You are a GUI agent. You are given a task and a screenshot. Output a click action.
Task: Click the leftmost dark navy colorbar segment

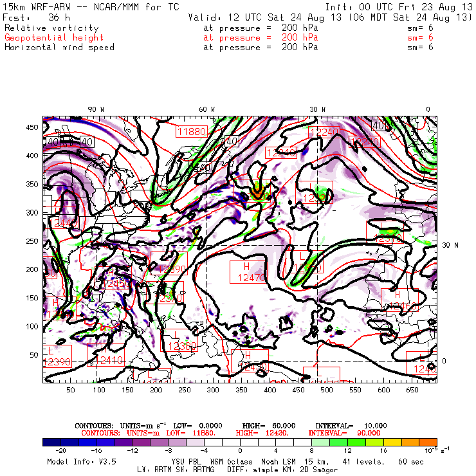51,442
